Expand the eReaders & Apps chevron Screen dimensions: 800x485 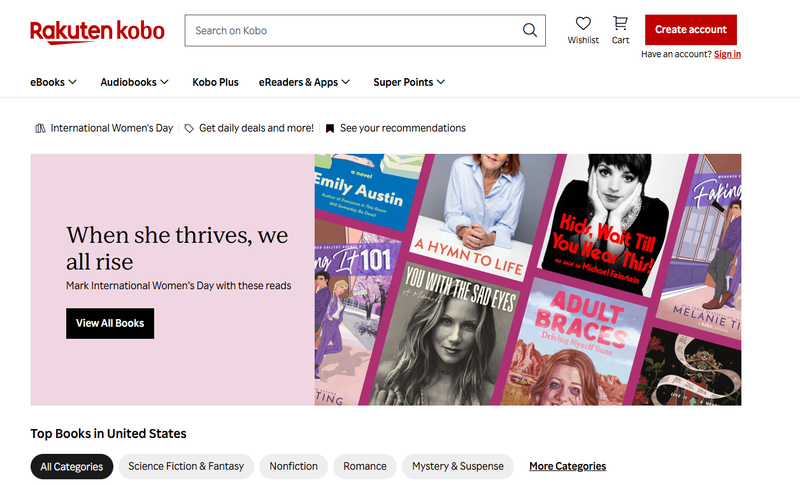point(346,82)
